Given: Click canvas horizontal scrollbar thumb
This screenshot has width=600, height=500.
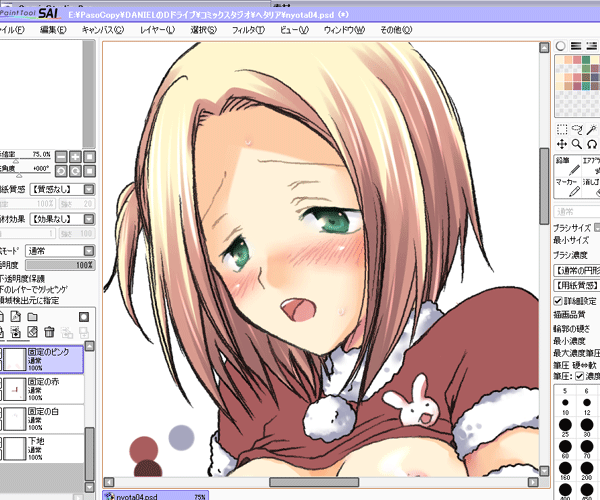Looking at the screenshot, I should [314, 482].
